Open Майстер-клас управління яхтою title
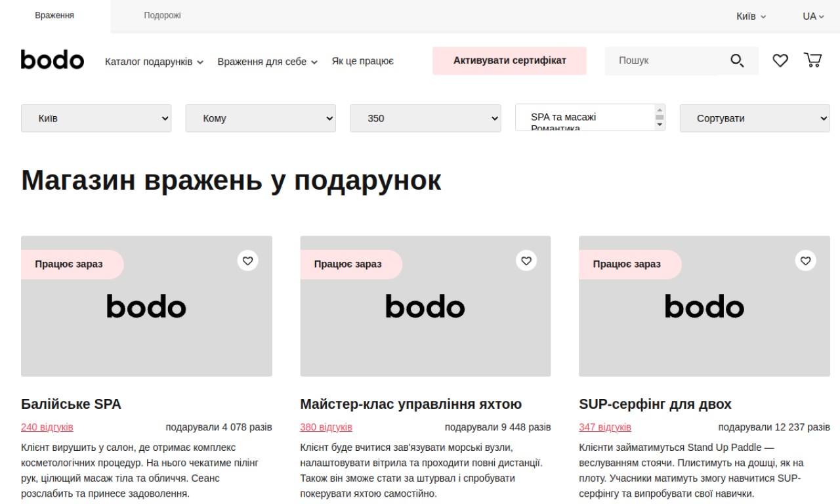 pyautogui.click(x=411, y=404)
